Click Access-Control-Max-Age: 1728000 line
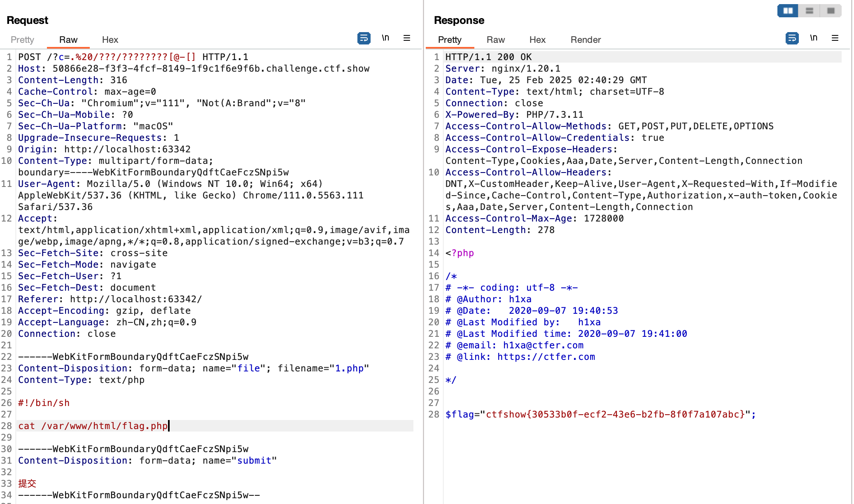This screenshot has height=504, width=854. (x=534, y=218)
